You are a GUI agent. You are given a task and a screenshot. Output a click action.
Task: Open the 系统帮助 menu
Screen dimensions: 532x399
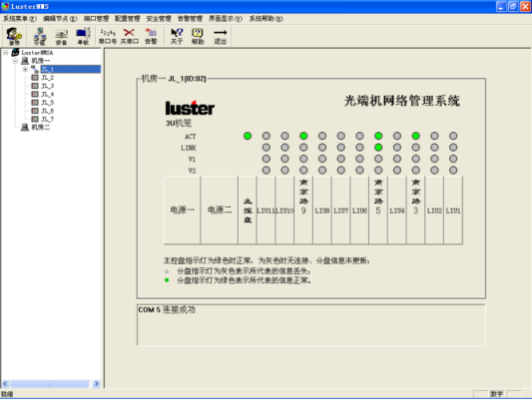(x=266, y=19)
